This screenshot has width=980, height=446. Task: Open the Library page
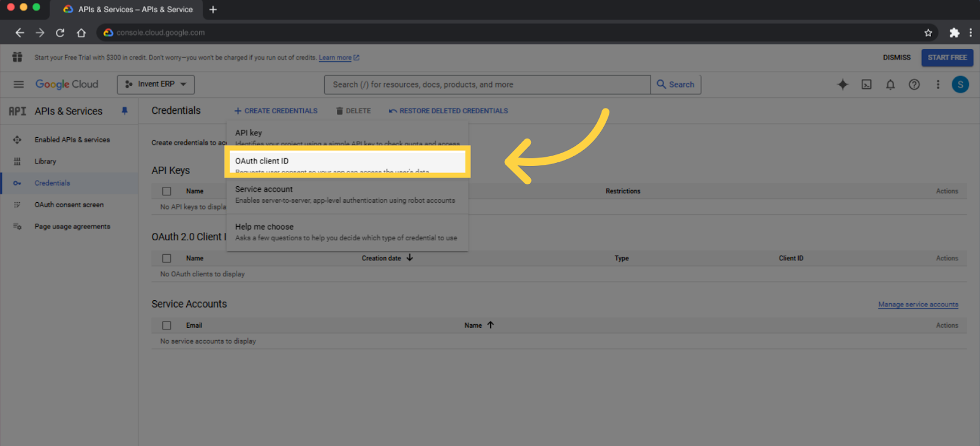[45, 161]
